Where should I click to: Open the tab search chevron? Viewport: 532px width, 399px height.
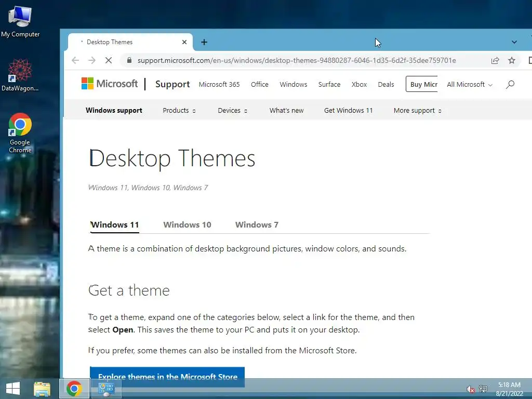tap(514, 42)
